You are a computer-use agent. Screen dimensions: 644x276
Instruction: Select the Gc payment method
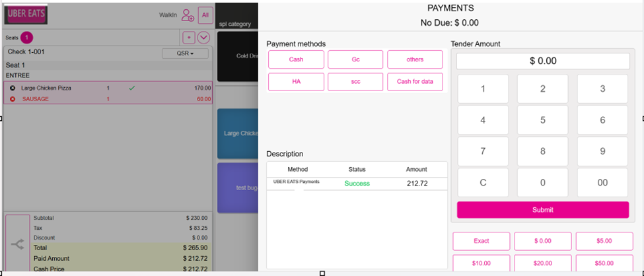pos(355,59)
